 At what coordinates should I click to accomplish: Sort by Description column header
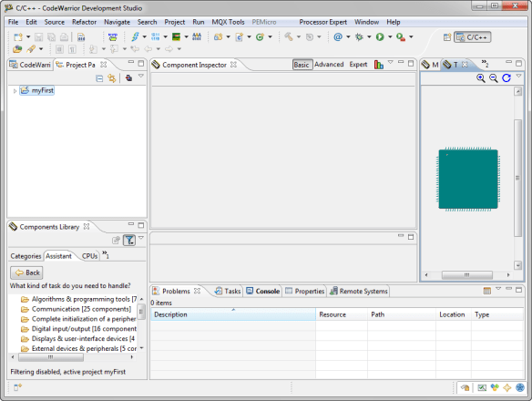tap(233, 314)
